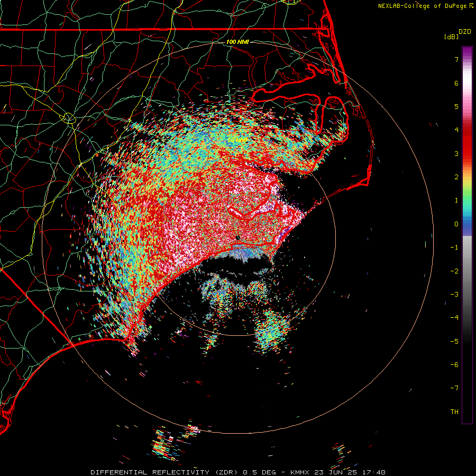Click the 2 label on the color scale
The width and height of the screenshot is (476, 476).
pyautogui.click(x=456, y=177)
